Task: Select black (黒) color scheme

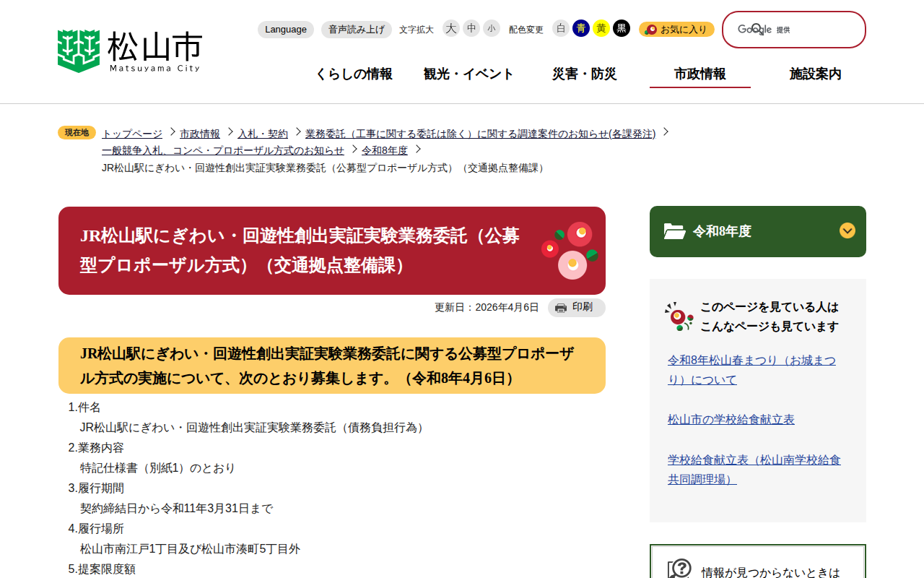Action: pos(622,28)
